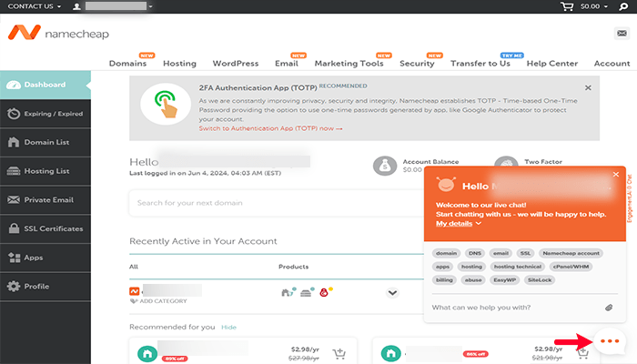
Task: Add first recommended domain to cart
Action: click(339, 353)
